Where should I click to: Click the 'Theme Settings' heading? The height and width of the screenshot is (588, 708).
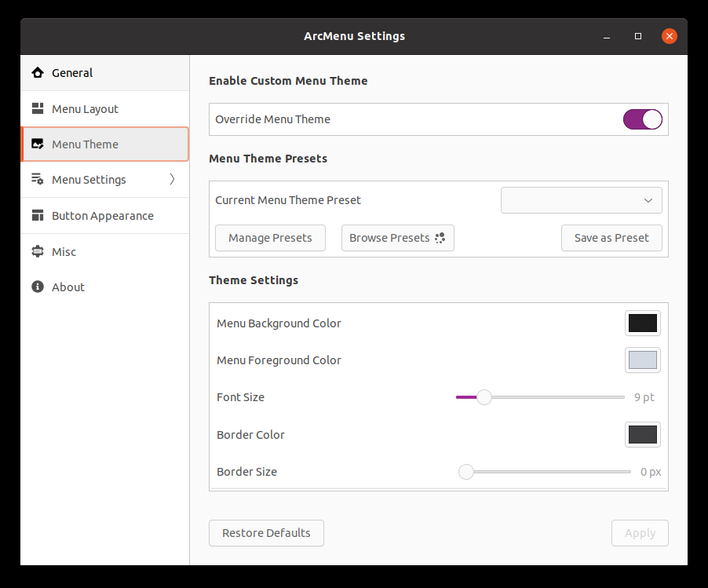tap(254, 280)
